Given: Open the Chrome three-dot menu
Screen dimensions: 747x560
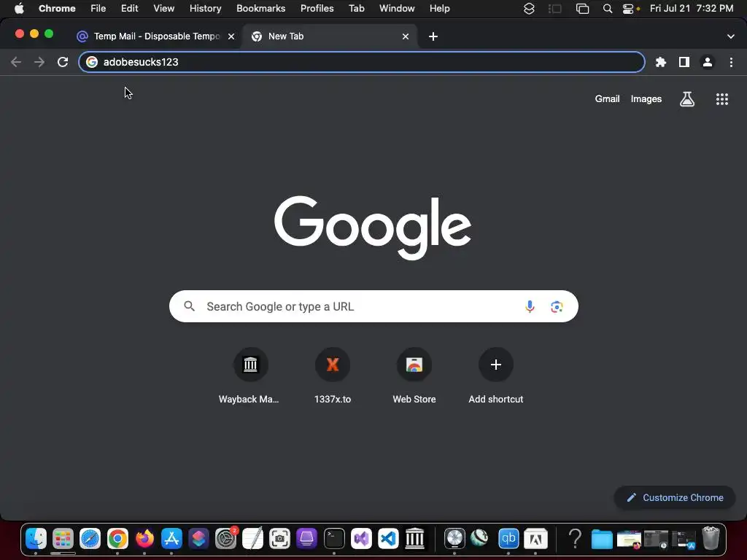Looking at the screenshot, I should [731, 62].
